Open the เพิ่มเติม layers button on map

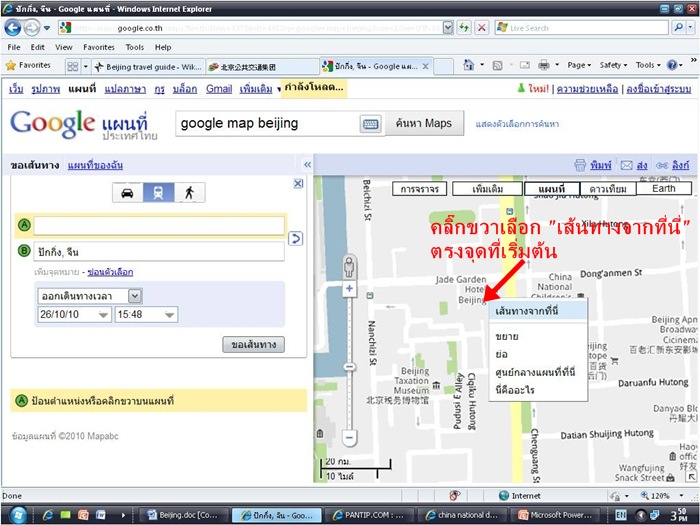[x=488, y=189]
